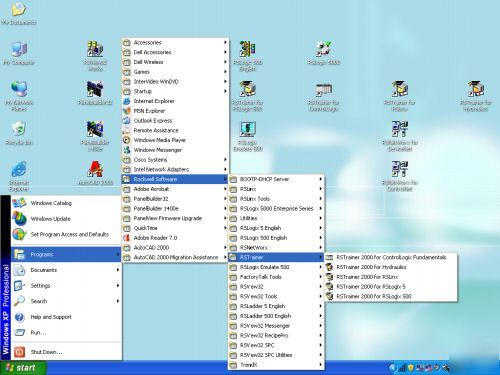Launch Windows Media Player from Programs

click(175, 140)
